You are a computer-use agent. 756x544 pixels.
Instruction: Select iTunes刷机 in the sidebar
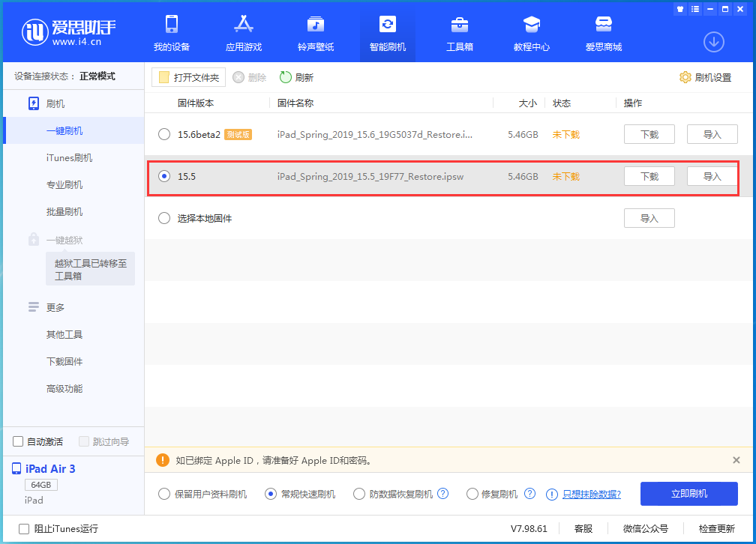(x=69, y=158)
